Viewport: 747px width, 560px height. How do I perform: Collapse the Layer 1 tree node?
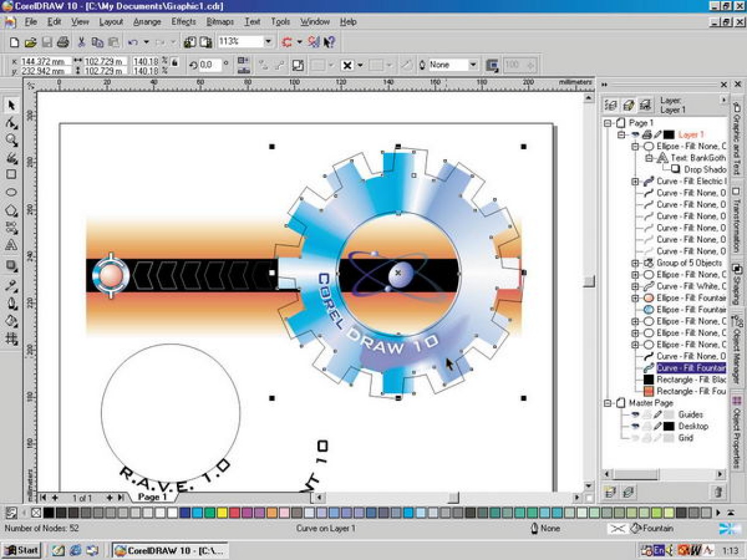point(622,135)
